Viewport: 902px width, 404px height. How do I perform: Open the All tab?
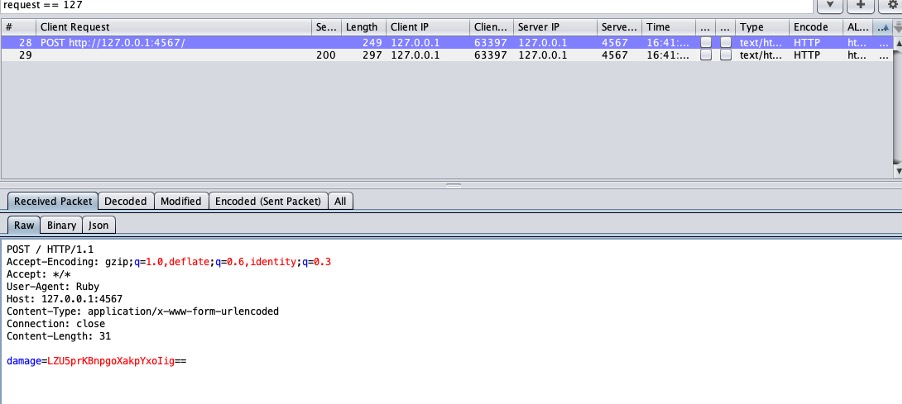340,201
